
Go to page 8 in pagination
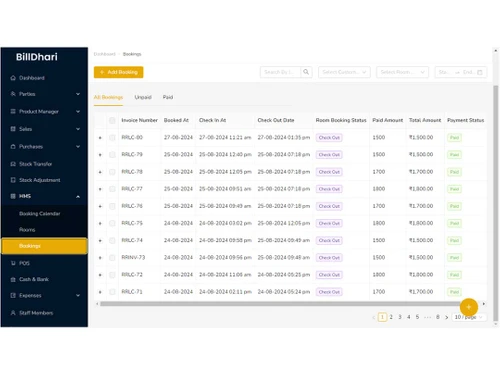[438, 317]
